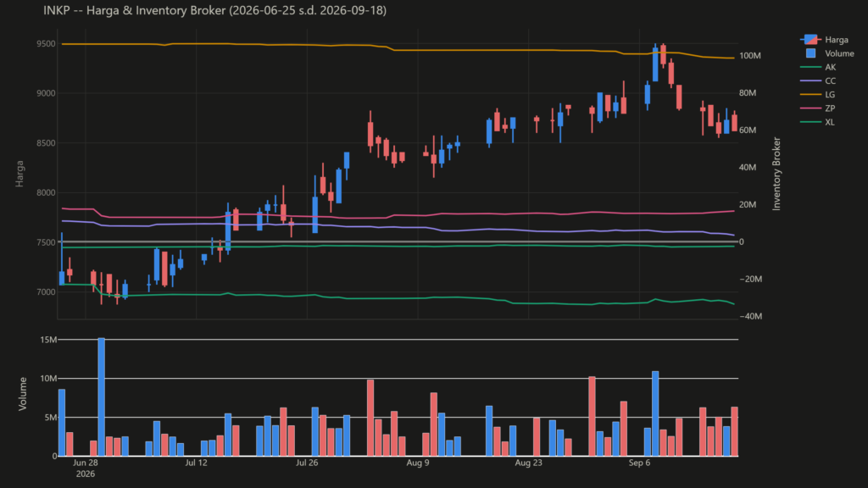Image resolution: width=868 pixels, height=488 pixels.
Task: Click the Aug 23 date label
Action: point(528,463)
